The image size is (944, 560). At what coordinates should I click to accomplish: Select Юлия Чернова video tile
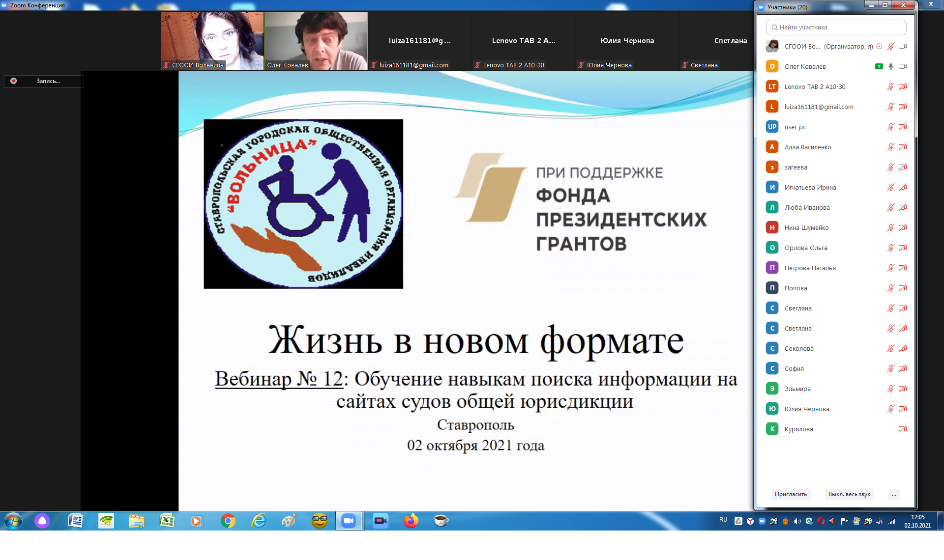[627, 41]
